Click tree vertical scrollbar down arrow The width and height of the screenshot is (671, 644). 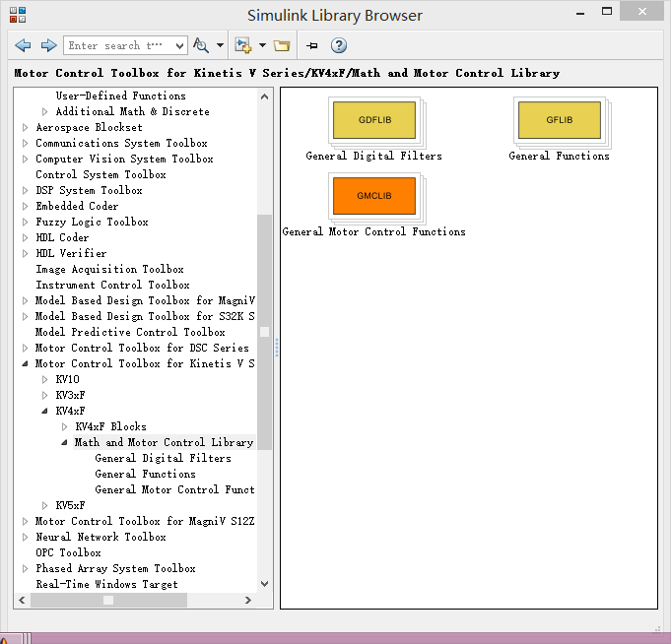pyautogui.click(x=264, y=584)
